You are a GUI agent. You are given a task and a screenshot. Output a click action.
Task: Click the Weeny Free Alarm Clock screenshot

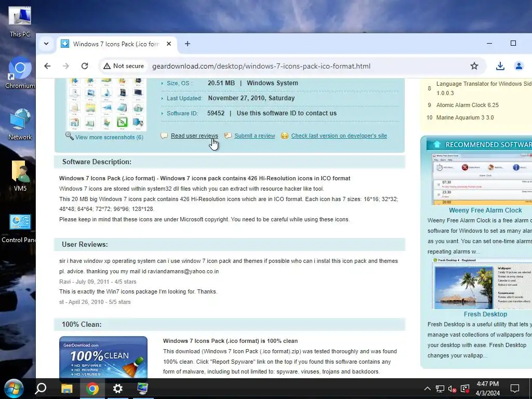[482, 179]
